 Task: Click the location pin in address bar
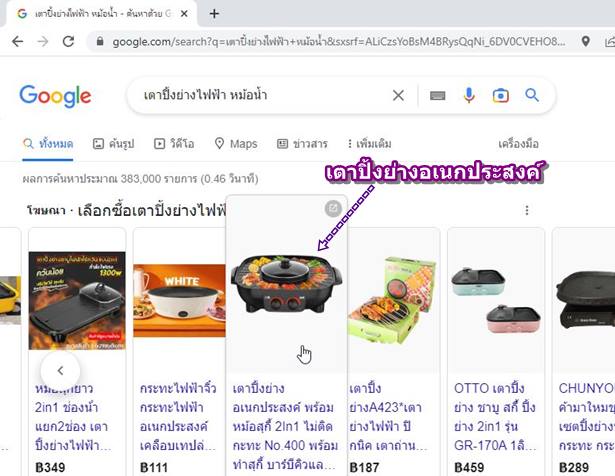point(586,41)
